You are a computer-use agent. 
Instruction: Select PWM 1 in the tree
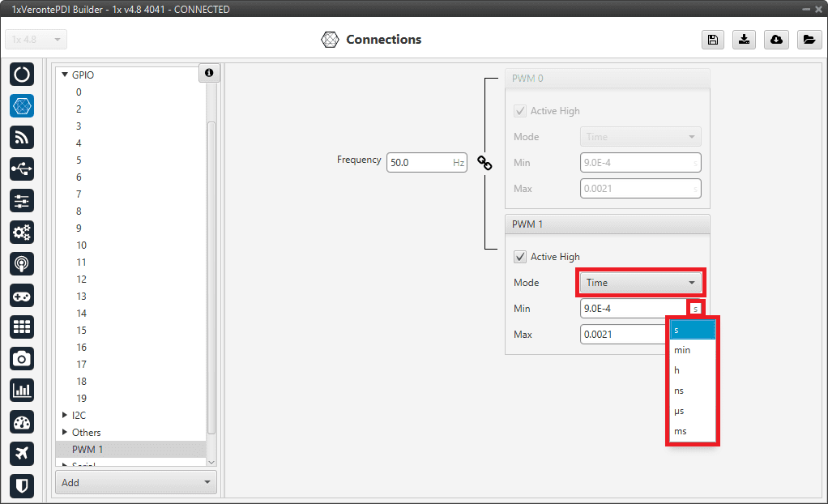(87, 449)
